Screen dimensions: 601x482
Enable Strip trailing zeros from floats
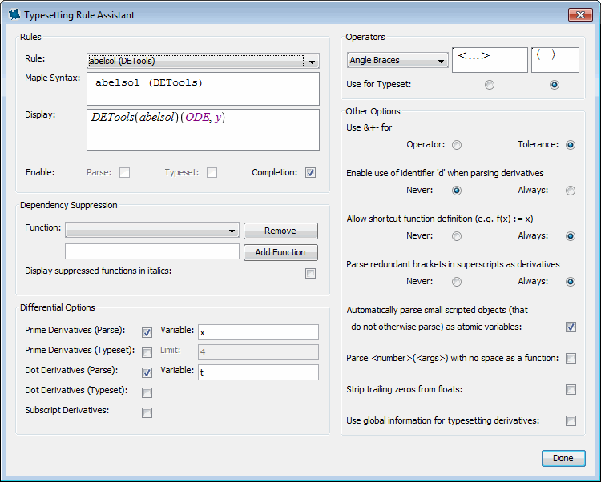click(x=570, y=389)
